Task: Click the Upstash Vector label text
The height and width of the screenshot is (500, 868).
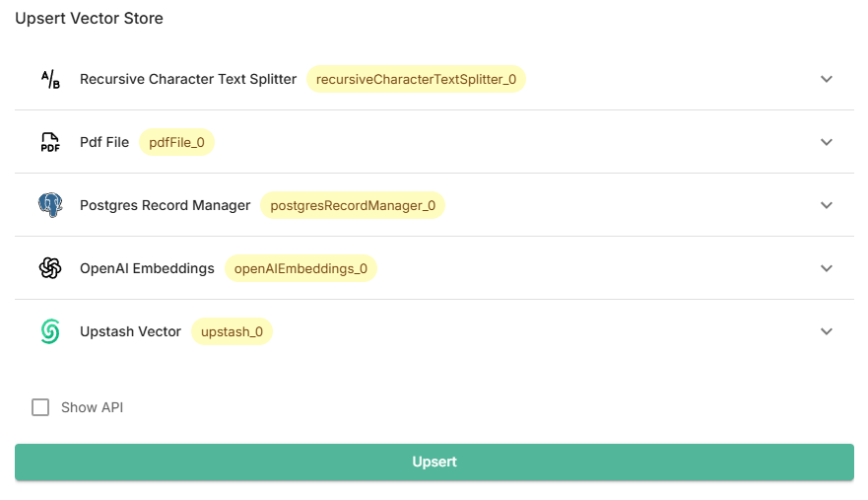Action: [x=130, y=331]
